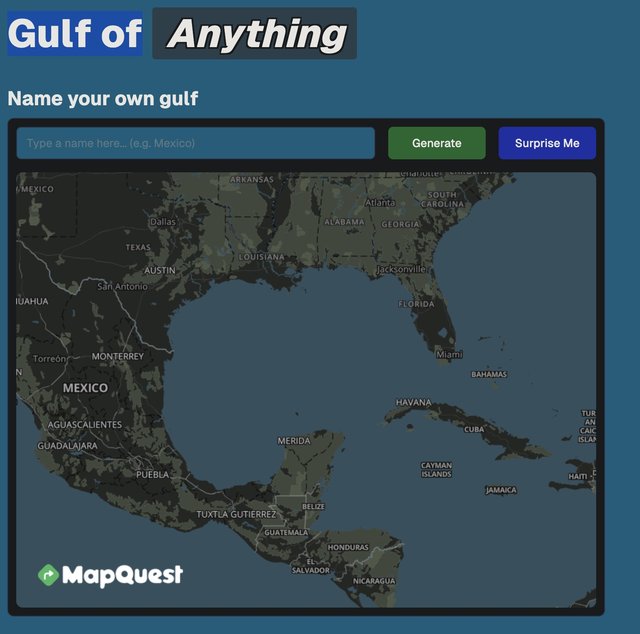Click the EL SALVADOR label
640x634 pixels.
click(311, 566)
